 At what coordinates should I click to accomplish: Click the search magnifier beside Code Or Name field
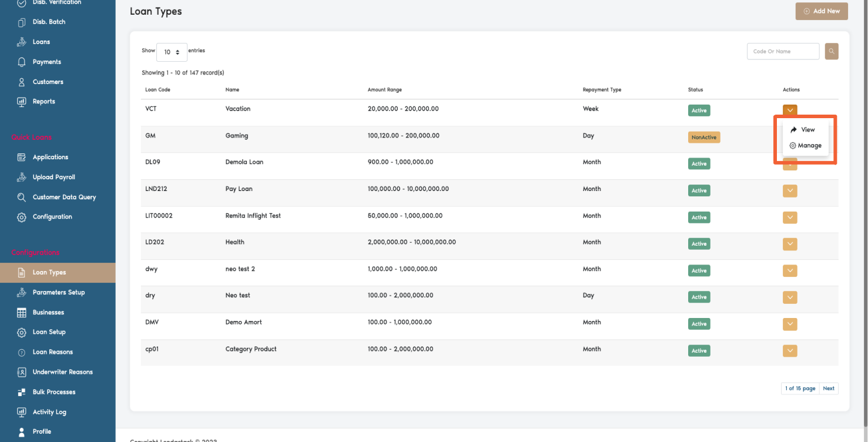click(x=831, y=51)
